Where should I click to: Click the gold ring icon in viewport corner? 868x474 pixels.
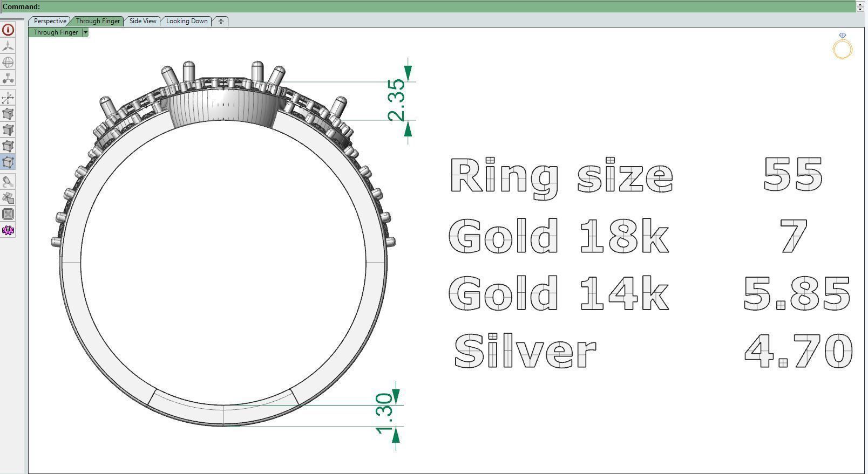click(x=842, y=46)
